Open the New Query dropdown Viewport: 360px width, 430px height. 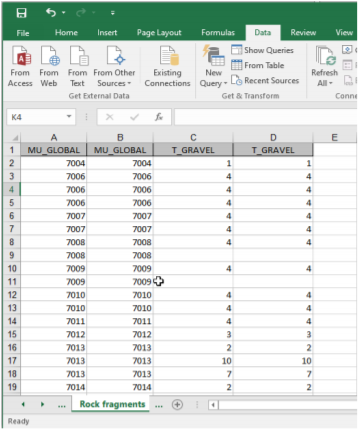click(x=213, y=66)
